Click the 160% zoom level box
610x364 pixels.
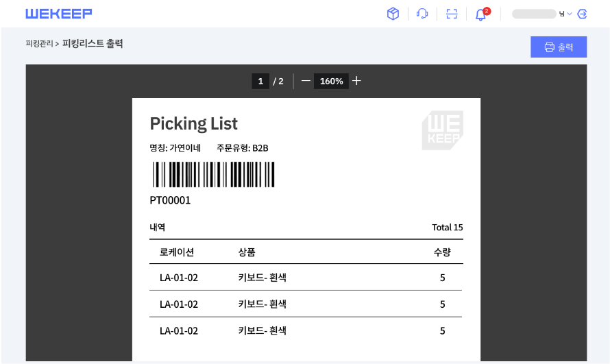(331, 82)
